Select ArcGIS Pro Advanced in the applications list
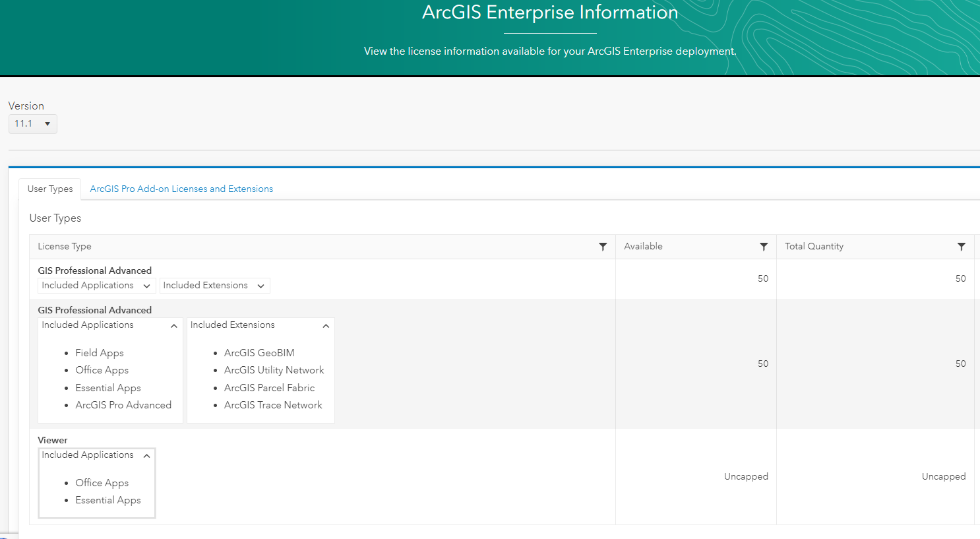The image size is (980, 539). pos(123,404)
